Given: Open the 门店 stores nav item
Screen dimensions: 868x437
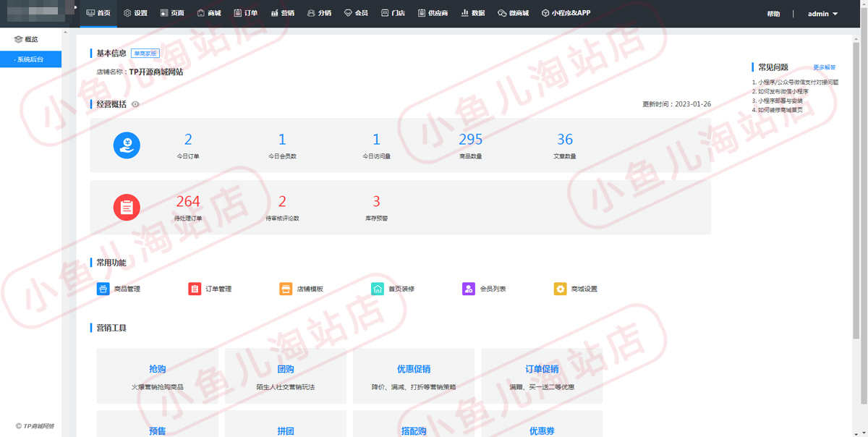Looking at the screenshot, I should [393, 13].
